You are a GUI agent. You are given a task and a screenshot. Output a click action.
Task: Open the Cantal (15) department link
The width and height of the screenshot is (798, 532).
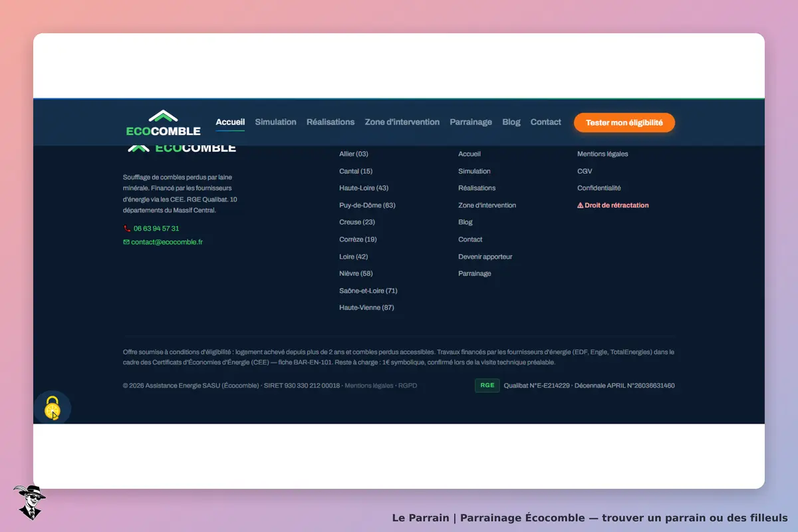click(356, 172)
